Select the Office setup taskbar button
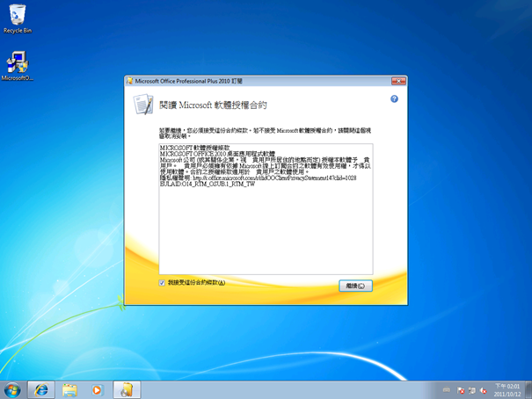This screenshot has height=399, width=532. click(x=127, y=390)
